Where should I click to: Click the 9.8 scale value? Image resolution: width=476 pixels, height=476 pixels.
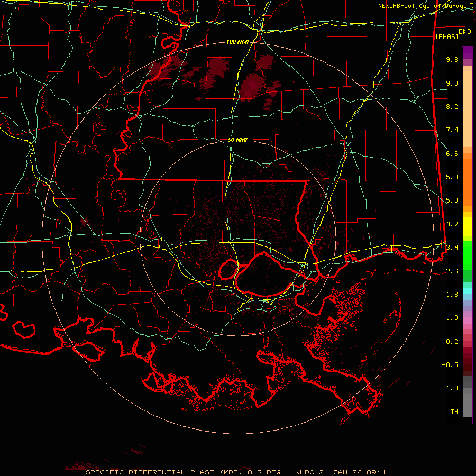(452, 59)
